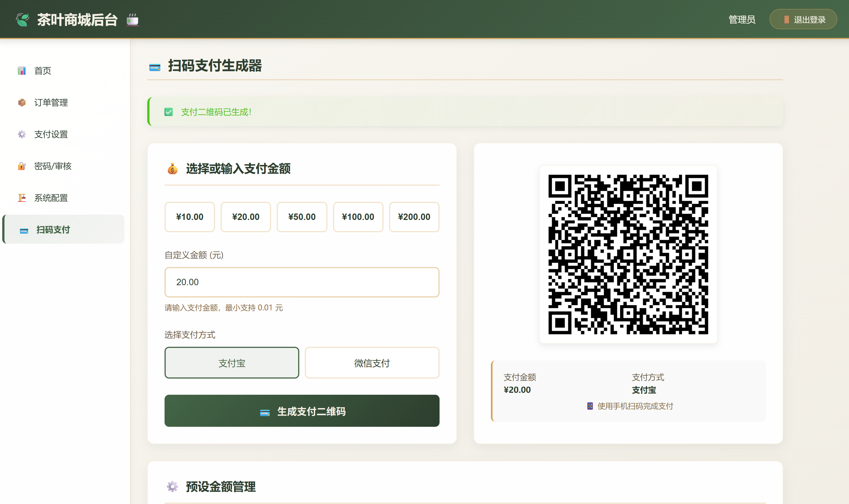Click the crane icon for 系统配置
Screen dimensions: 849x504
[x=22, y=198]
